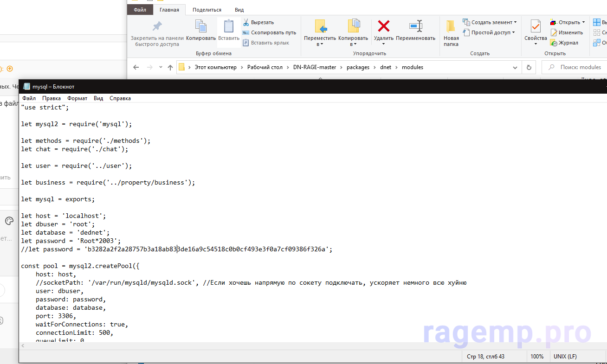Click the Pin to Quick Access icon

157,27
